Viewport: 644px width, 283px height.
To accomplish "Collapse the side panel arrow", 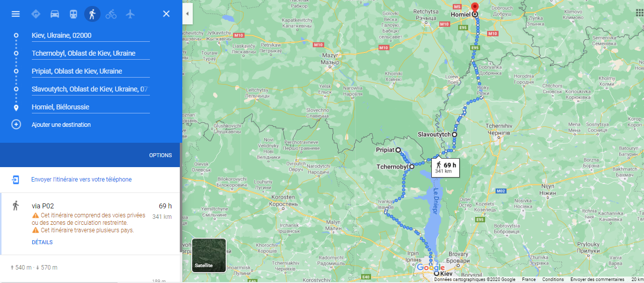I will (187, 14).
